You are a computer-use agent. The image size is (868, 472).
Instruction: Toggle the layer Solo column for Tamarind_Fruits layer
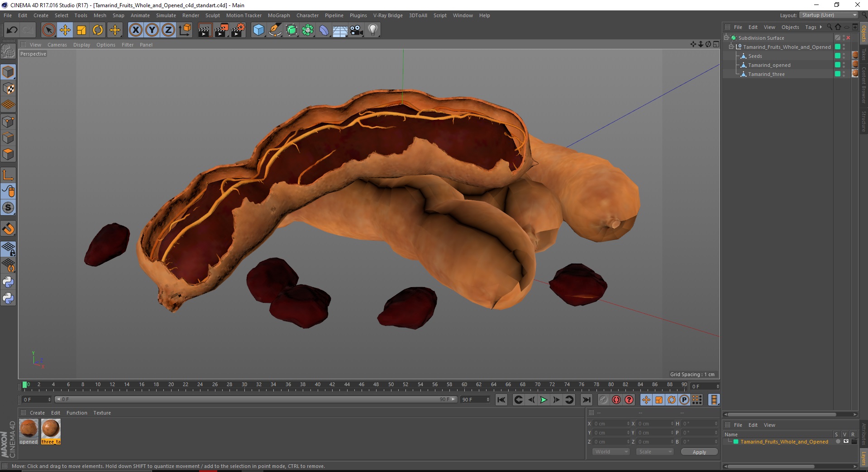tap(838, 442)
